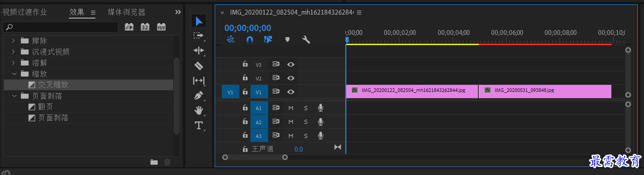Click the effects search field
This screenshot has height=175, width=644.
tap(61, 27)
